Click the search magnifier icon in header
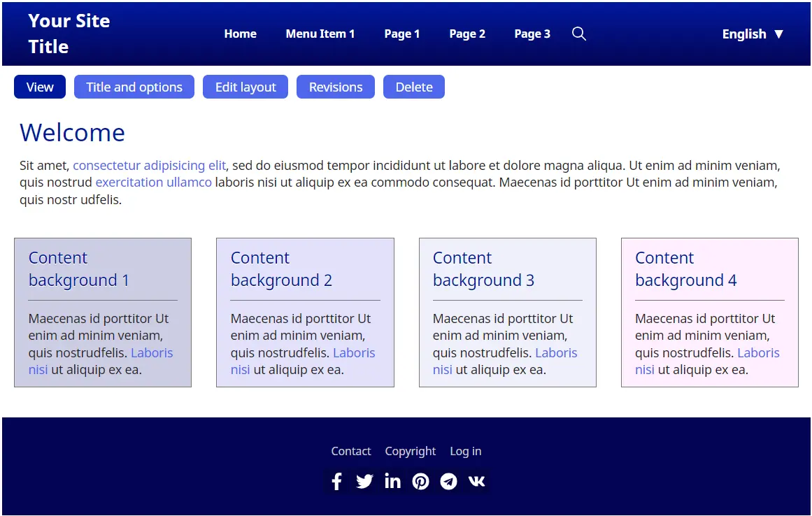This screenshot has height=516, width=812. (x=578, y=34)
